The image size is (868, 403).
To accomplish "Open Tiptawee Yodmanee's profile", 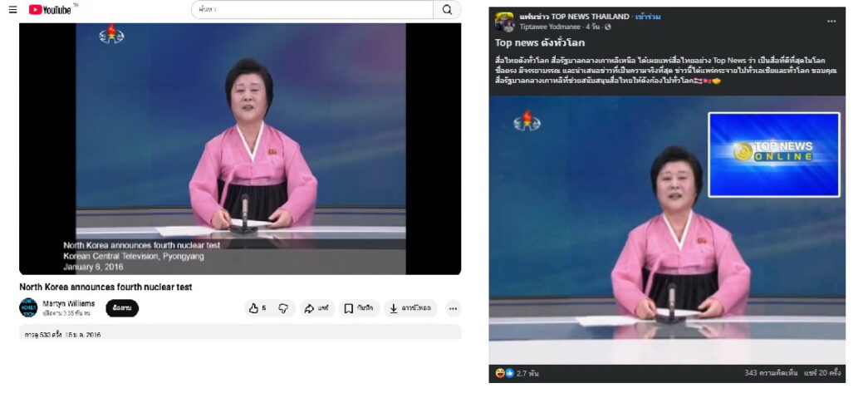I will 550,27.
